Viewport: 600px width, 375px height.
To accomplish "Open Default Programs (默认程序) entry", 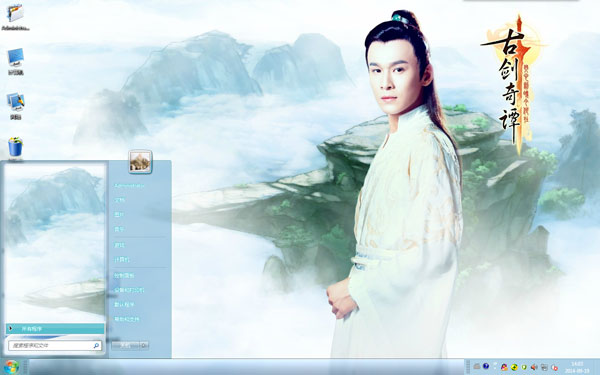I will point(124,305).
